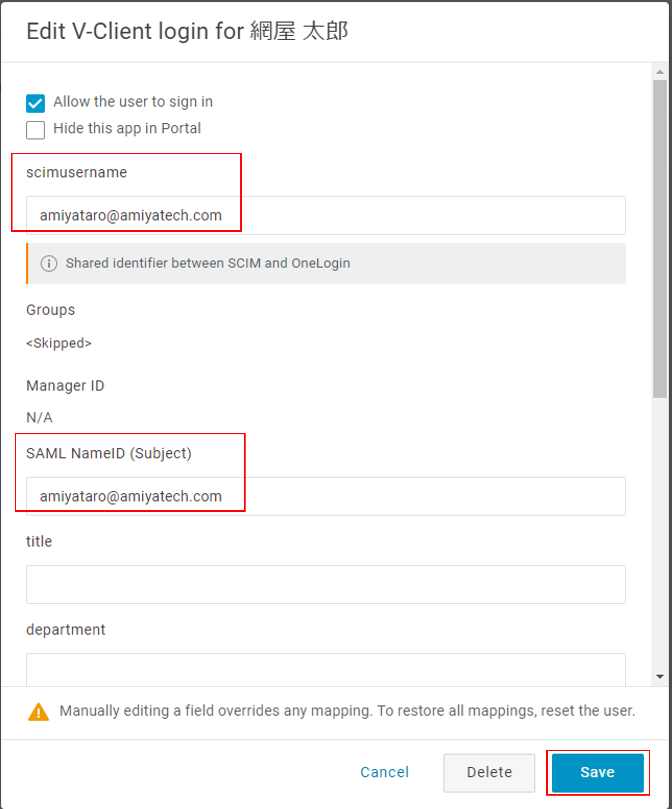This screenshot has height=809, width=672.
Task: Click the SAML NameID (Subject) field
Action: (x=326, y=496)
